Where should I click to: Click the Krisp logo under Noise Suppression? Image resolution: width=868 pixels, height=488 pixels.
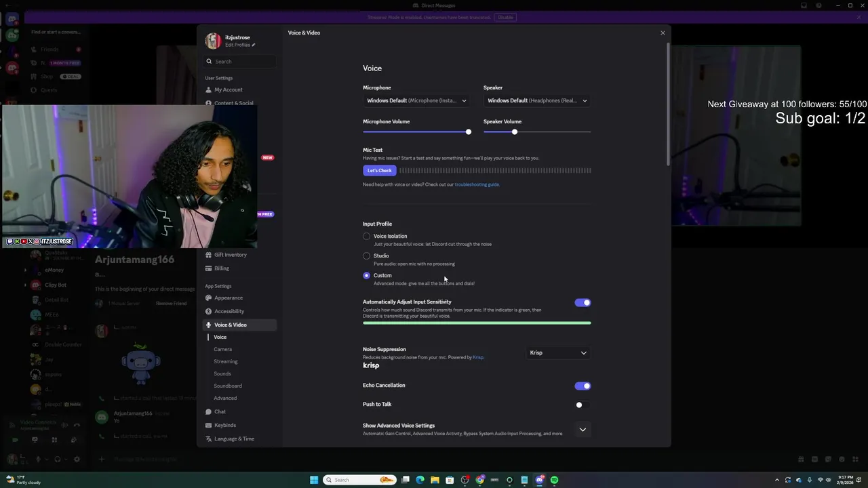371,365
